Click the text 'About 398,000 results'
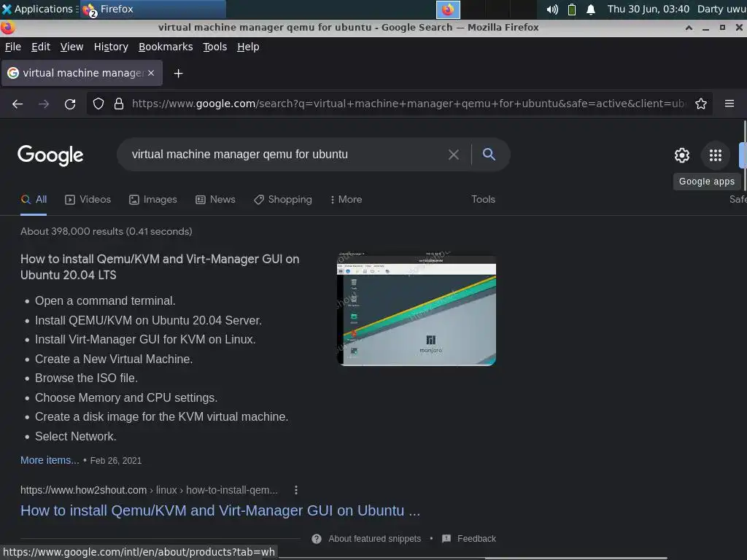The image size is (747, 560). [71, 231]
